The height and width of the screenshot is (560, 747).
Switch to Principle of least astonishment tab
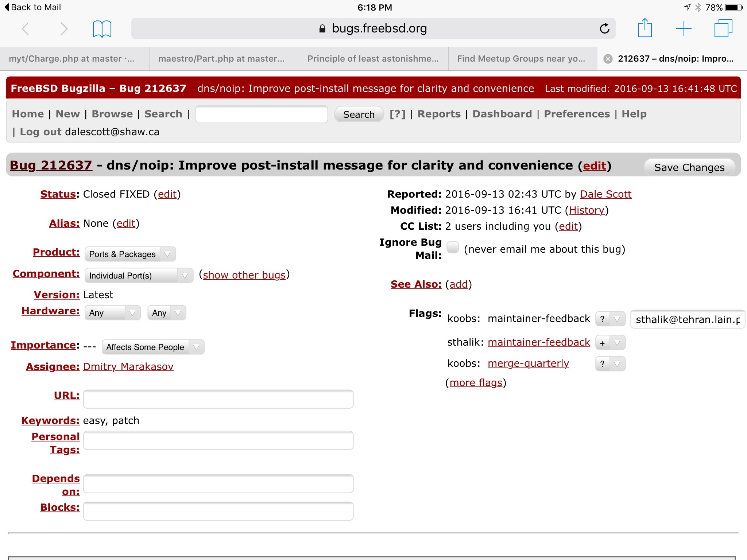(x=373, y=59)
